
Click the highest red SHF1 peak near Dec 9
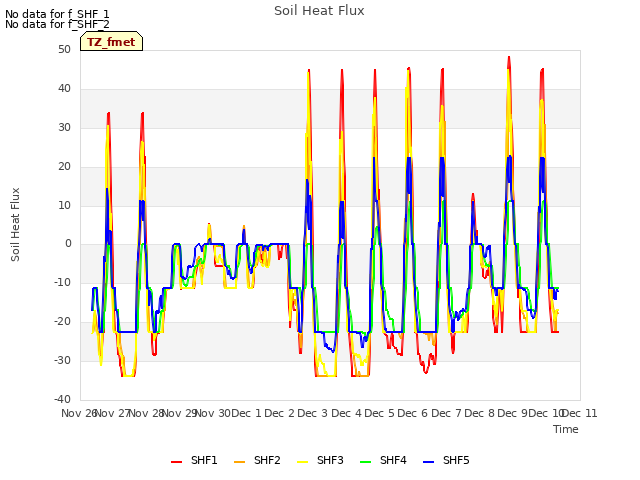coord(509,58)
